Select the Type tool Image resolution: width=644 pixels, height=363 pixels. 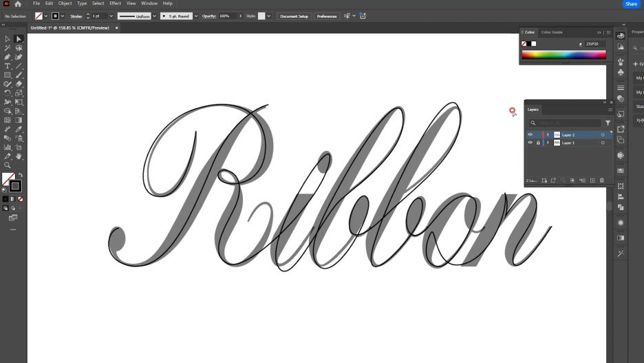(8, 66)
